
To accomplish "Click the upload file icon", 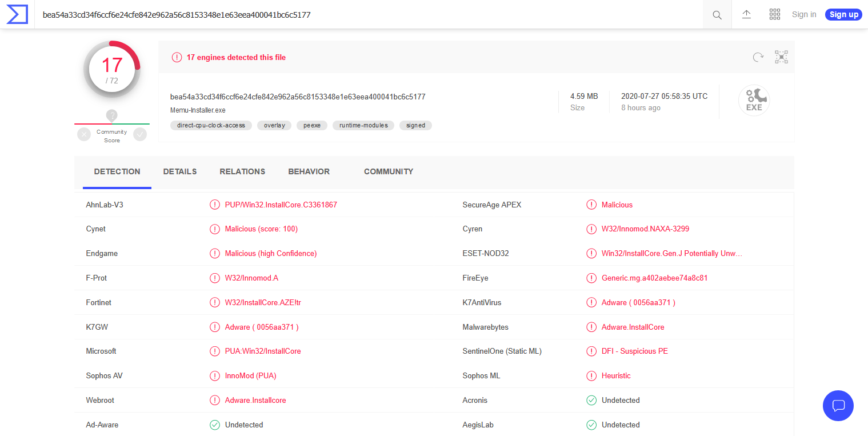I will [x=746, y=14].
